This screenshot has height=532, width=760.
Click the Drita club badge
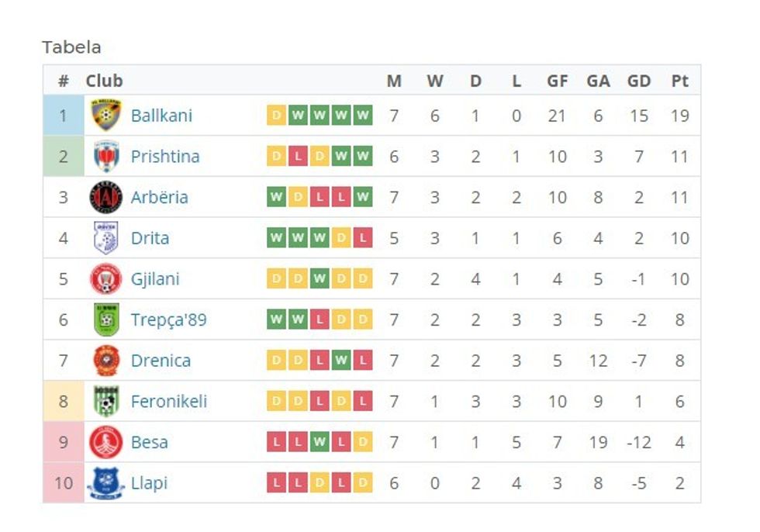pos(106,238)
